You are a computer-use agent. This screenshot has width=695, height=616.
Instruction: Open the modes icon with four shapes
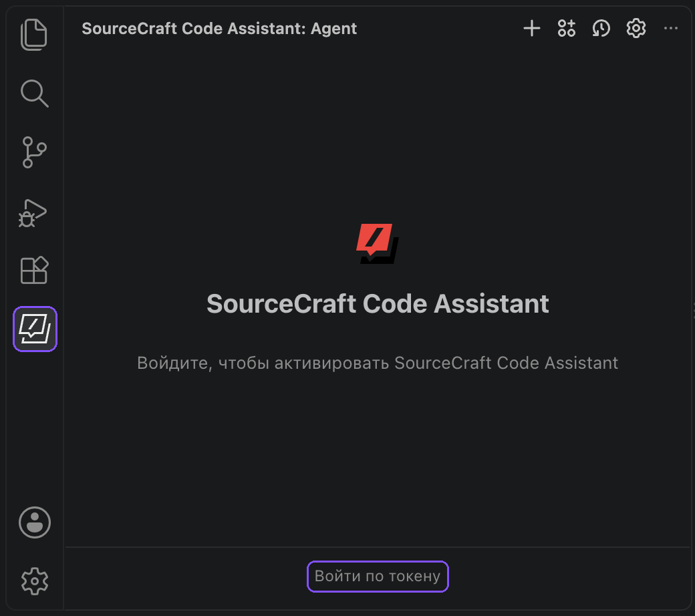[x=567, y=28]
